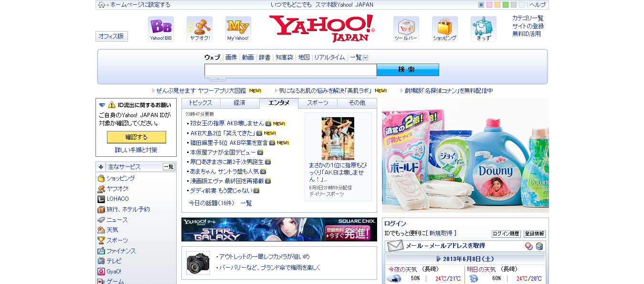Screen dimensions: 644x284
Task: Switch to the トピックス tab
Action: (201, 103)
